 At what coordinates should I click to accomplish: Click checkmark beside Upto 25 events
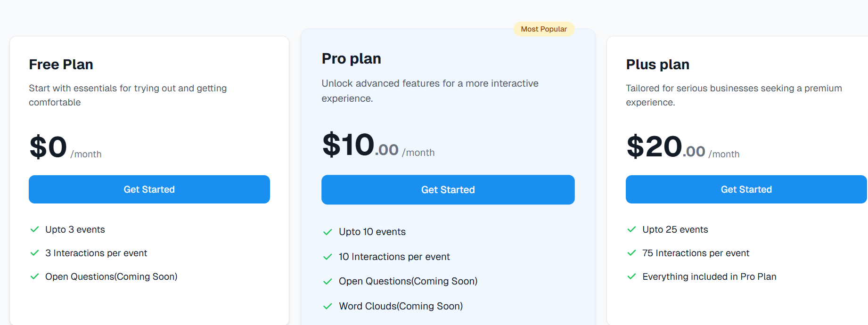point(631,229)
